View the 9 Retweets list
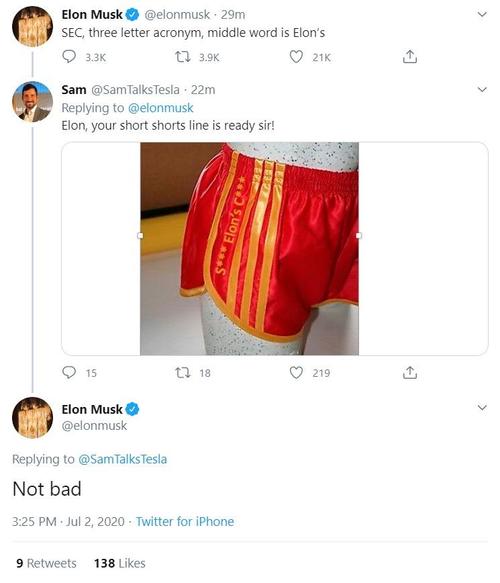This screenshot has height=583, width=500. (46, 563)
